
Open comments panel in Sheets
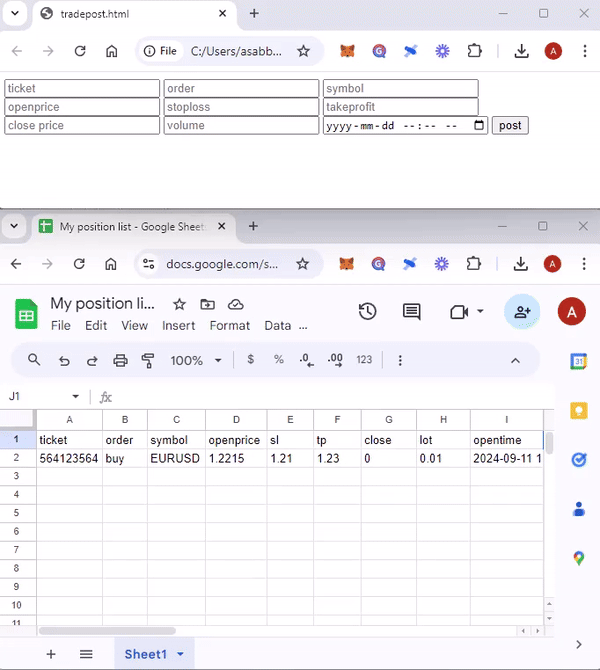tap(412, 311)
